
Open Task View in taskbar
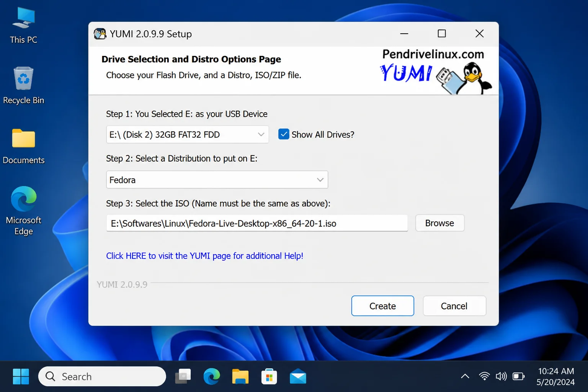coord(183,377)
